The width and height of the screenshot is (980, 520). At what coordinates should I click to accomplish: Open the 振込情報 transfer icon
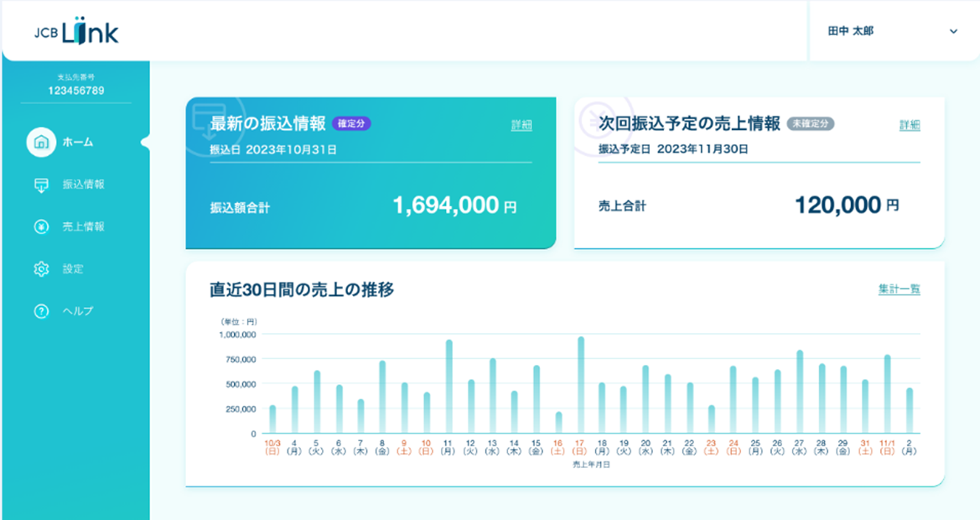41,185
